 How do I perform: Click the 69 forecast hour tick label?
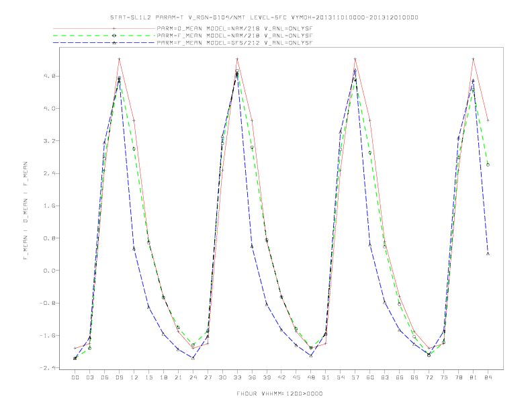[414, 377]
